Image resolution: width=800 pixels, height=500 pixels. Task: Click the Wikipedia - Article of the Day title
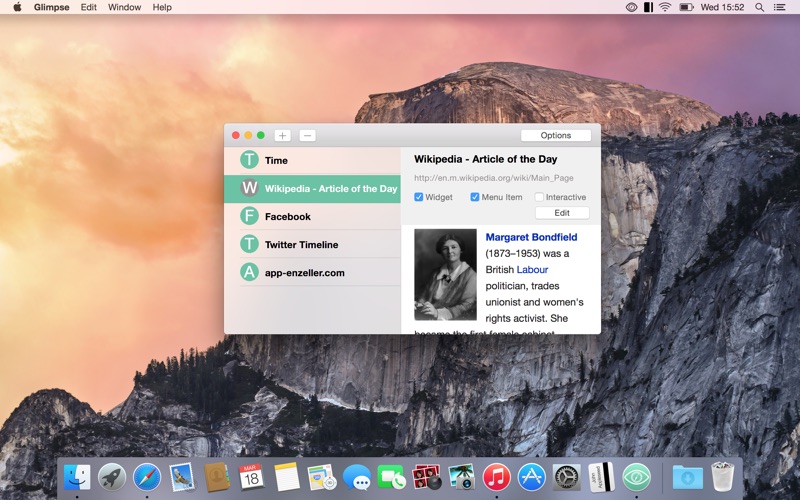[x=485, y=159]
